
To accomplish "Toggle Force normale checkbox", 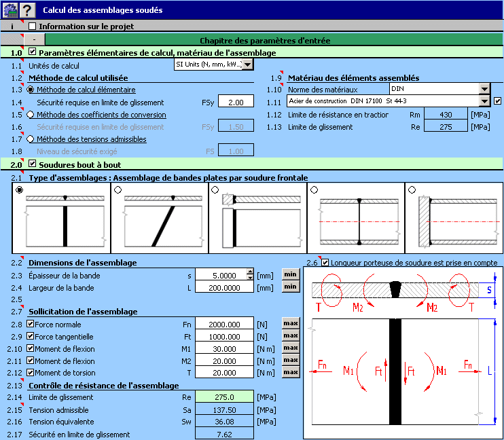I will point(30,324).
